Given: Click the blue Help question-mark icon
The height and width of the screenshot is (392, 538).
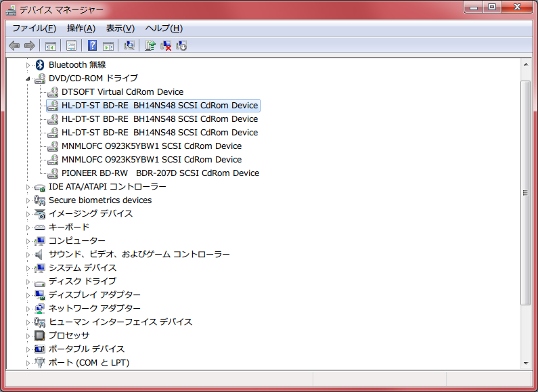Looking at the screenshot, I should click(92, 45).
